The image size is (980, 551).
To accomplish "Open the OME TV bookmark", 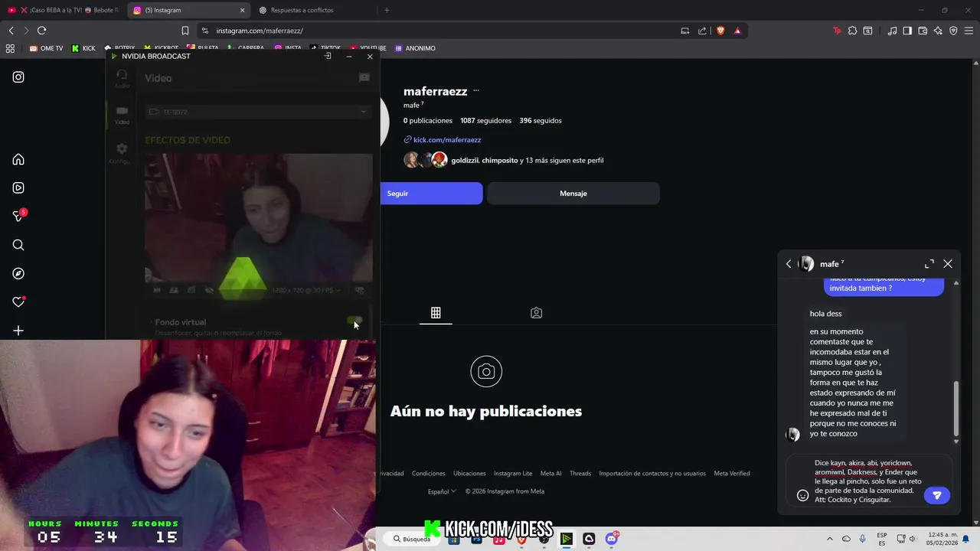I will (x=46, y=48).
